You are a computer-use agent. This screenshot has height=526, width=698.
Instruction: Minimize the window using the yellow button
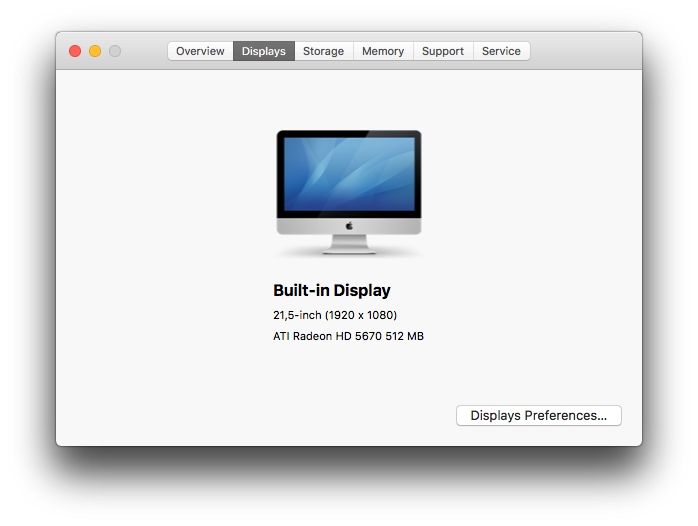click(95, 51)
